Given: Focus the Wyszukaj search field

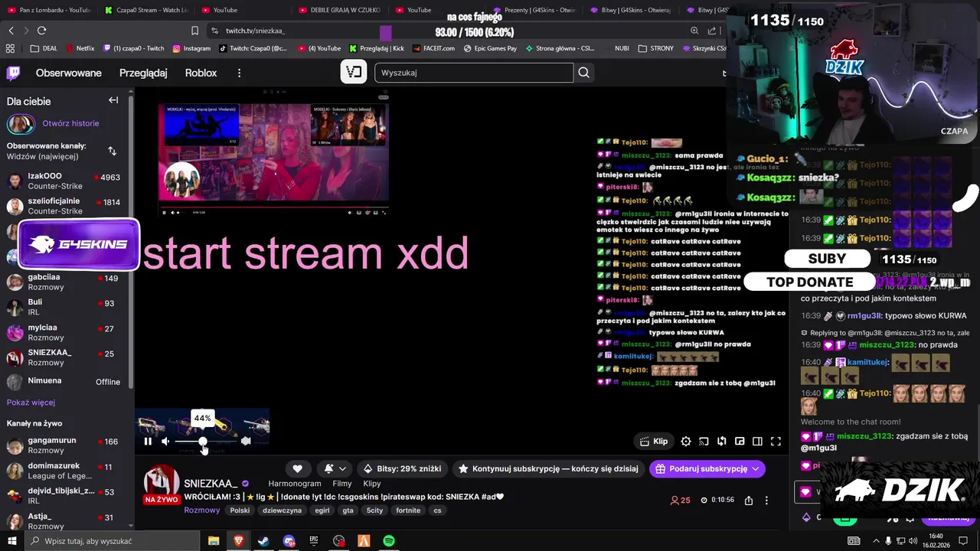Looking at the screenshot, I should (473, 73).
